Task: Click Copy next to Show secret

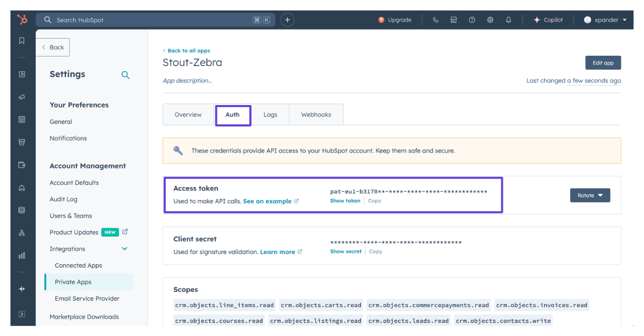Action: pyautogui.click(x=375, y=251)
